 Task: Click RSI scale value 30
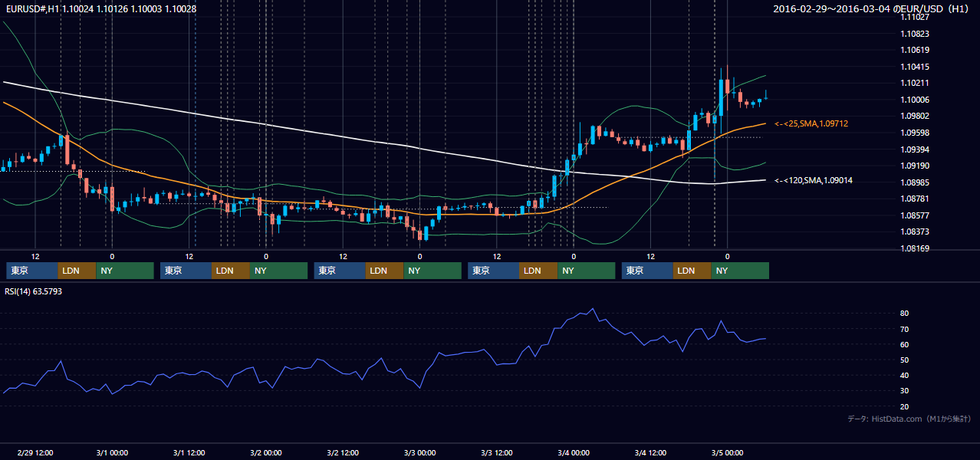pyautogui.click(x=905, y=391)
